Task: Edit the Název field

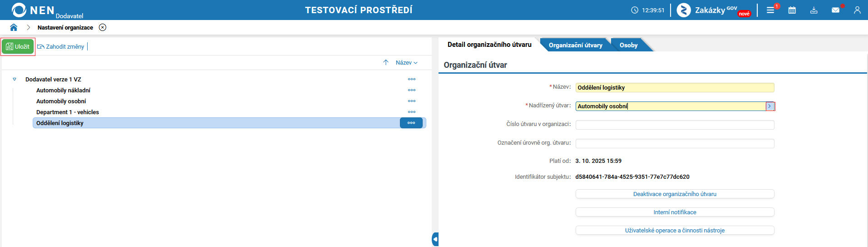Action: pos(675,87)
